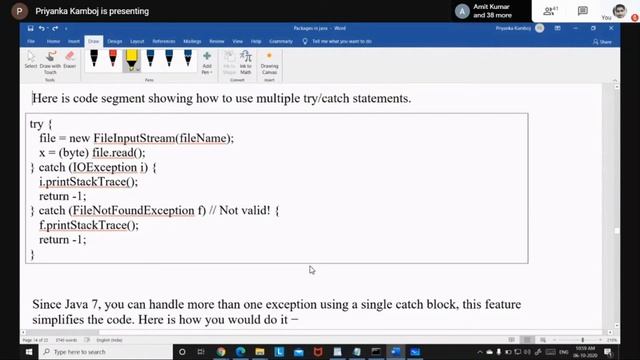This screenshot has width=640, height=360.
Task: Toggle Draw with Touch
Action: pos(50,62)
